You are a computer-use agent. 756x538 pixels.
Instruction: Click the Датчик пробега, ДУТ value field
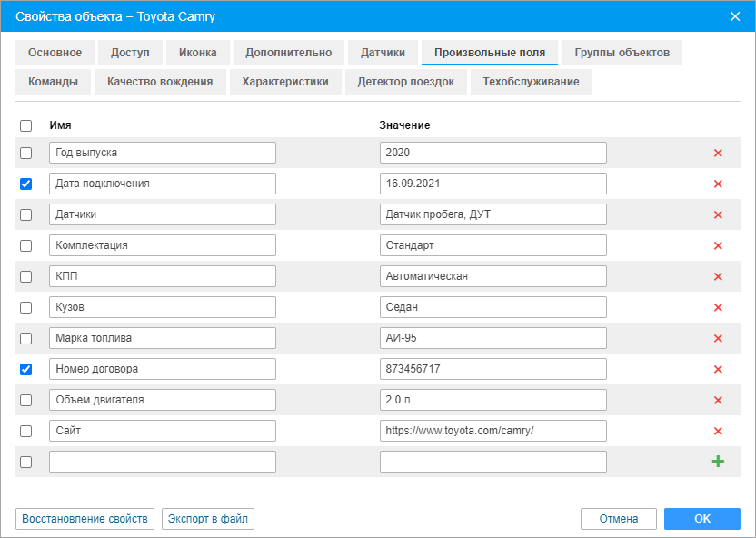click(493, 214)
